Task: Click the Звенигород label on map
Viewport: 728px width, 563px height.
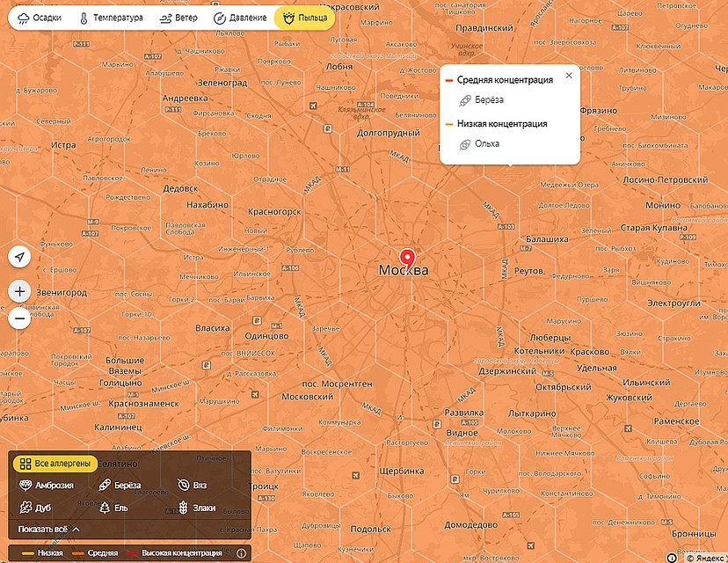Action: pos(62,293)
